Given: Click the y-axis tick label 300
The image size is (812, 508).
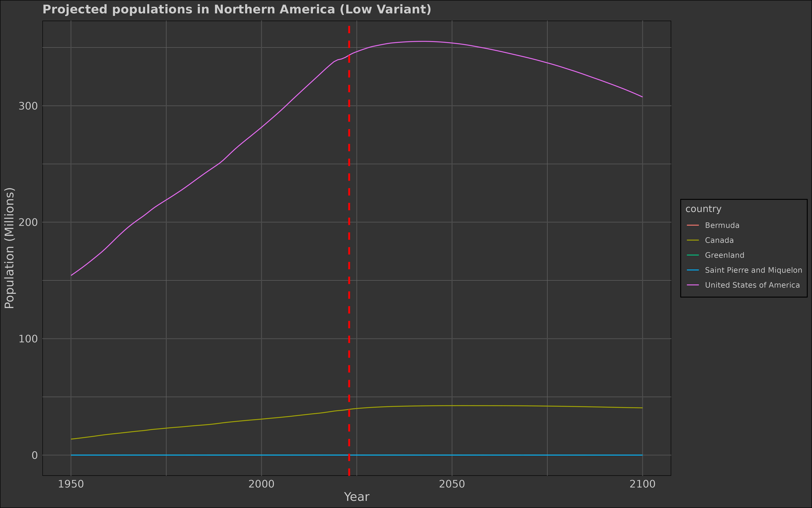Looking at the screenshot, I should click(x=28, y=106).
